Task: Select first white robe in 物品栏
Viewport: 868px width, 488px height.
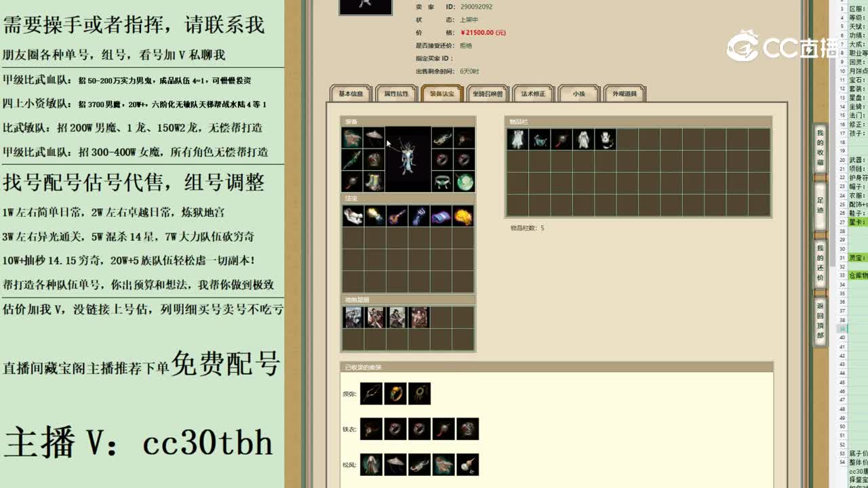Action: tap(518, 140)
